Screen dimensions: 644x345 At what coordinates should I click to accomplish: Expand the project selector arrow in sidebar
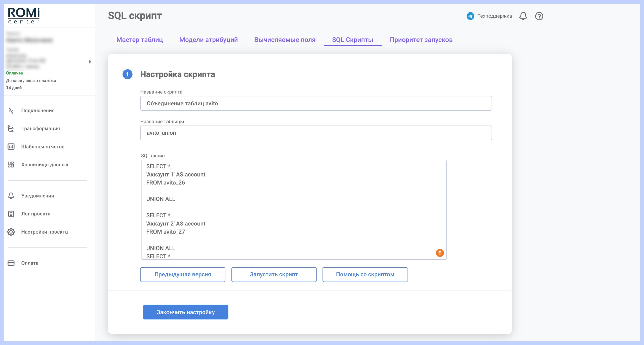click(x=90, y=62)
